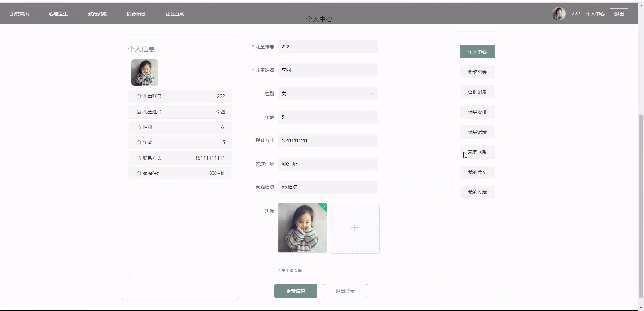The width and height of the screenshot is (644, 311).
Task: Click the 点击上传头像 hint text
Action: 289,271
